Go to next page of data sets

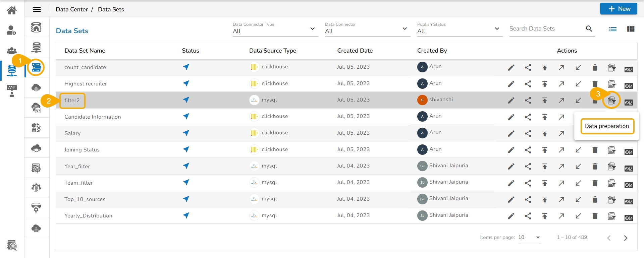point(626,238)
